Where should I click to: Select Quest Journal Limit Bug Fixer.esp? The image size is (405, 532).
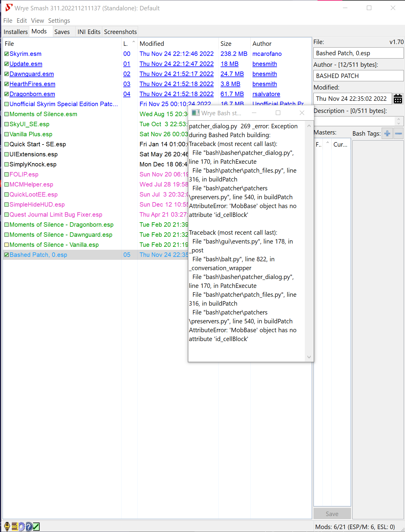56,215
